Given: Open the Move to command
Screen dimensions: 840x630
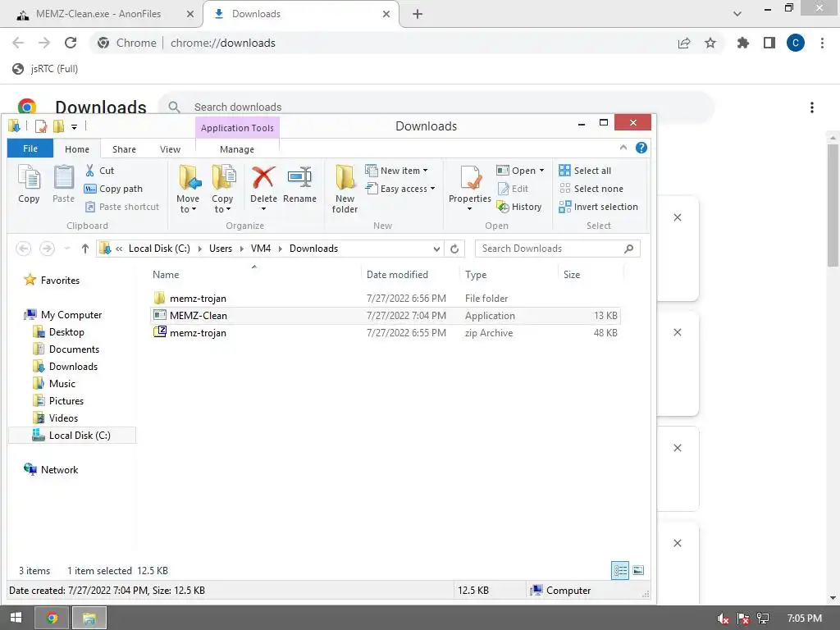Looking at the screenshot, I should tap(188, 189).
